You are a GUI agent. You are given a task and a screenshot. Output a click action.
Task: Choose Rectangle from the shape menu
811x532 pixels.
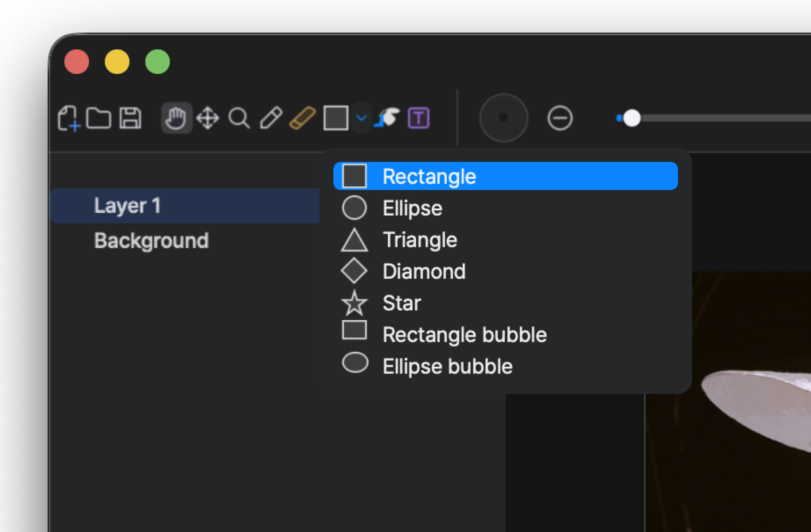click(x=505, y=176)
